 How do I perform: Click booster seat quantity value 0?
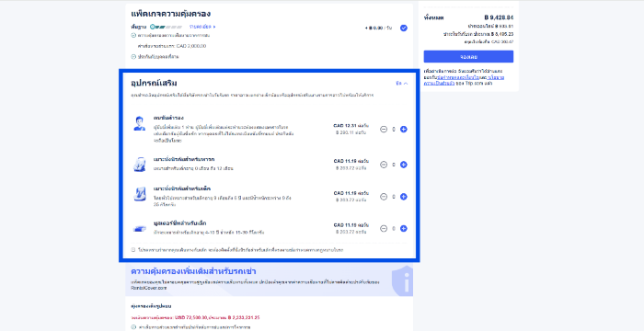pyautogui.click(x=394, y=229)
